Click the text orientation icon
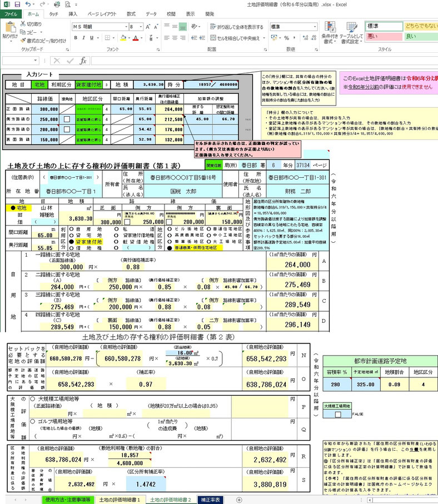 194,26
